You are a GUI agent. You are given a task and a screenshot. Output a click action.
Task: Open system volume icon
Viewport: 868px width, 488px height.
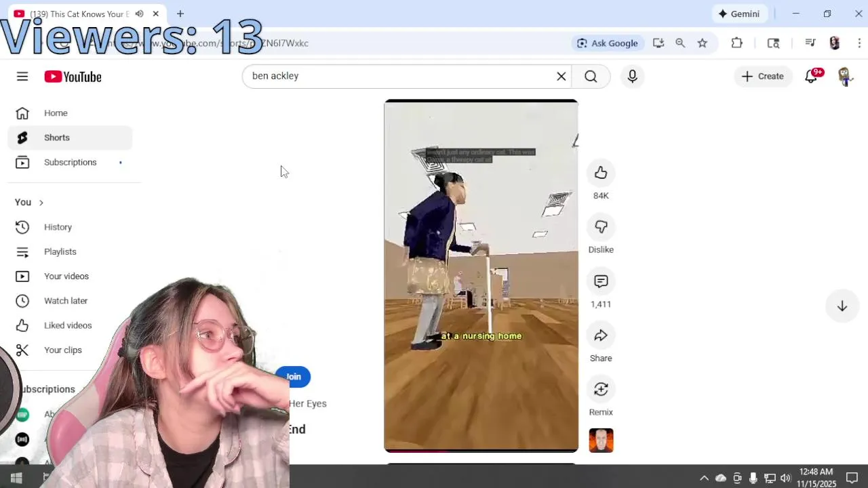pos(785,478)
